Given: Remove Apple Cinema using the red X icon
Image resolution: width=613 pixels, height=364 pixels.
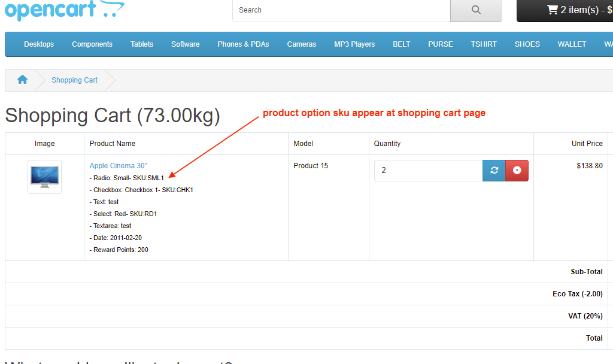Looking at the screenshot, I should [x=517, y=170].
